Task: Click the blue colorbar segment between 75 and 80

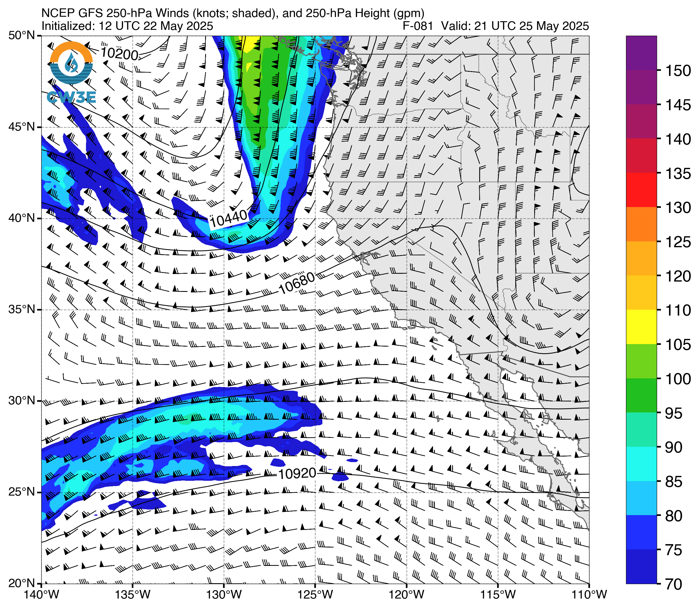Action: 641,532
